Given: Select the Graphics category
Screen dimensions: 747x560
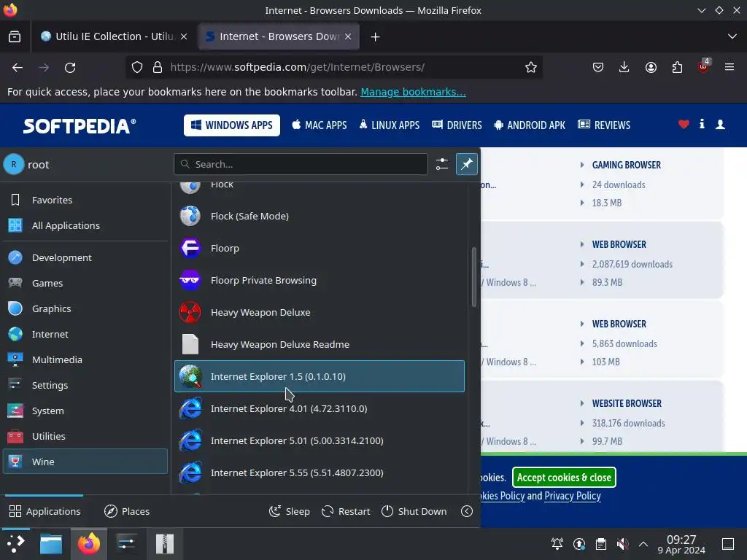Looking at the screenshot, I should (85, 308).
